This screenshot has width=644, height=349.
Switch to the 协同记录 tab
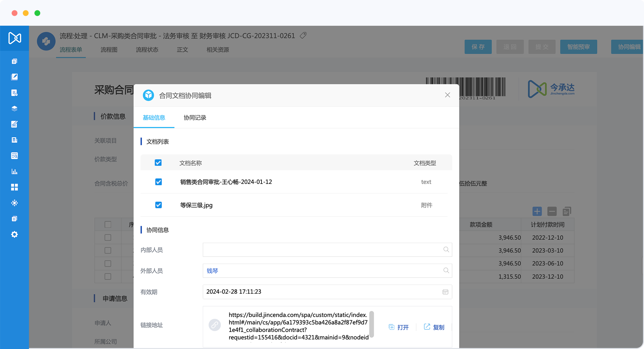(x=195, y=118)
